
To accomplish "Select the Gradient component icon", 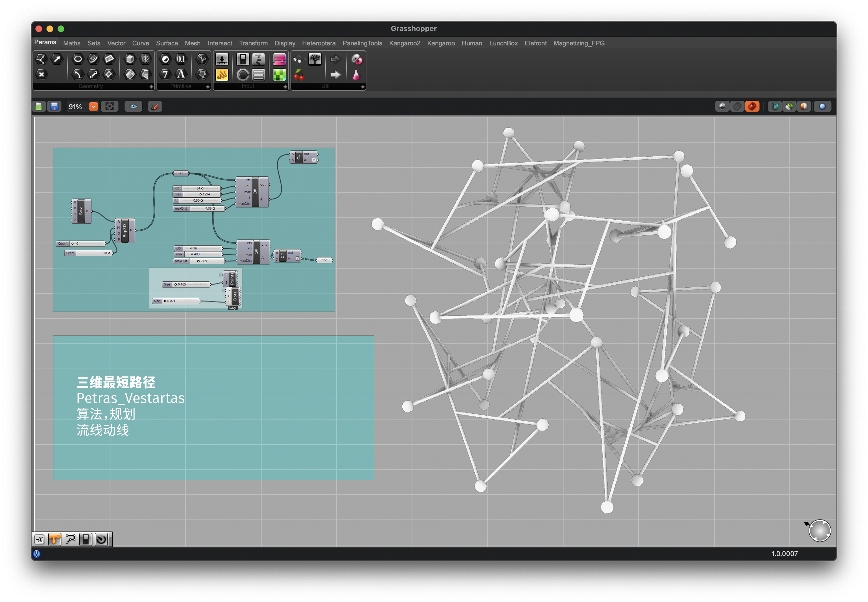I will (x=279, y=59).
